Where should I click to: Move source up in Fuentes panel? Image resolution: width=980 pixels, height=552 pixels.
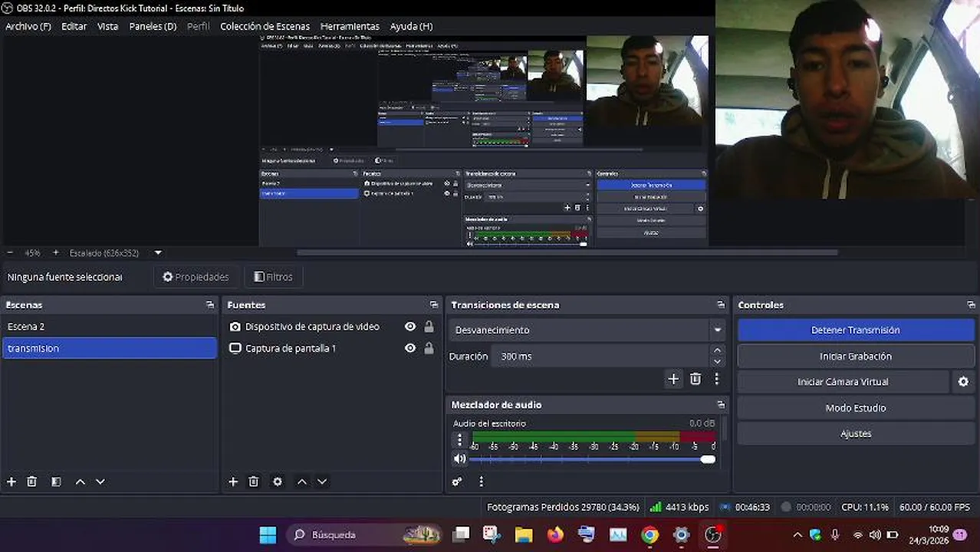(302, 481)
